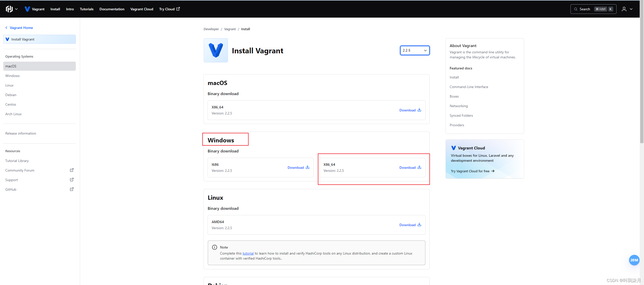The image size is (644, 285).
Task: Select Install Vagrant sidebar item
Action: (x=40, y=39)
